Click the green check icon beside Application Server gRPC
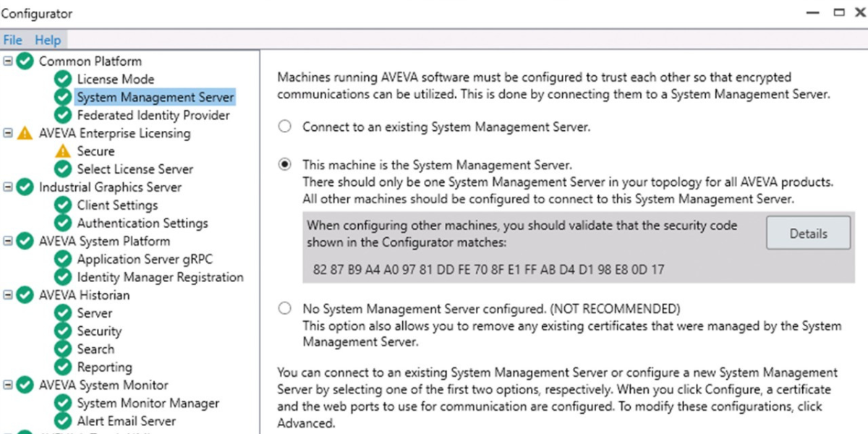Viewport: 868px width, 434px height. click(64, 259)
